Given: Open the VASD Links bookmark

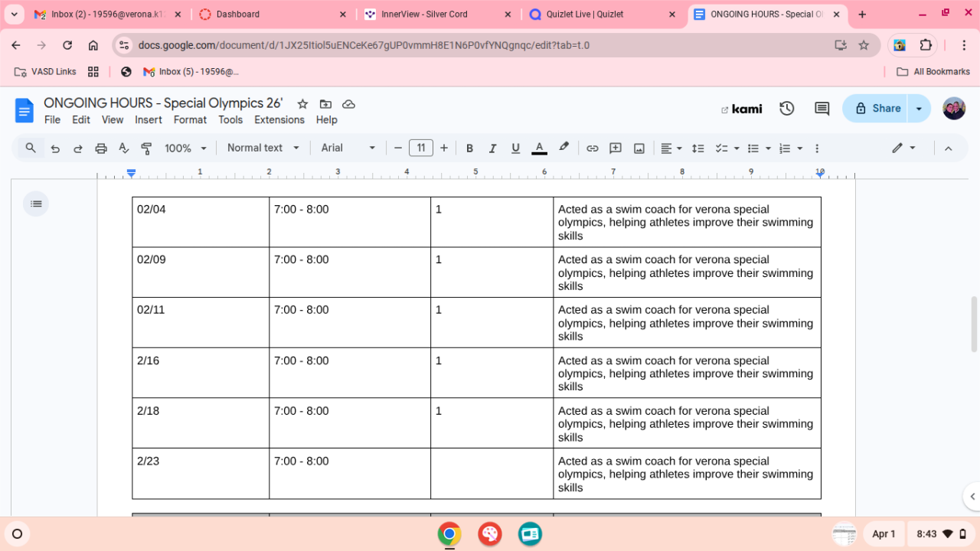Looking at the screenshot, I should [x=46, y=72].
